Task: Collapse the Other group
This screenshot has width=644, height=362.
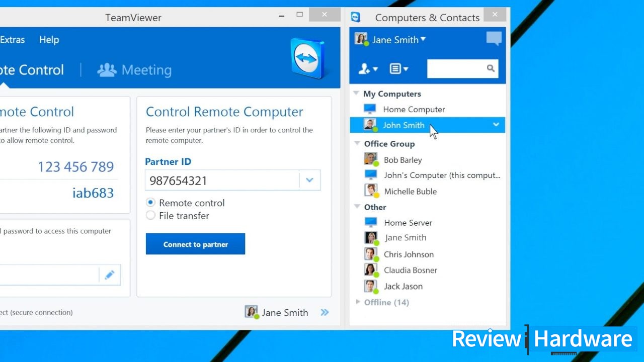Action: pos(356,207)
